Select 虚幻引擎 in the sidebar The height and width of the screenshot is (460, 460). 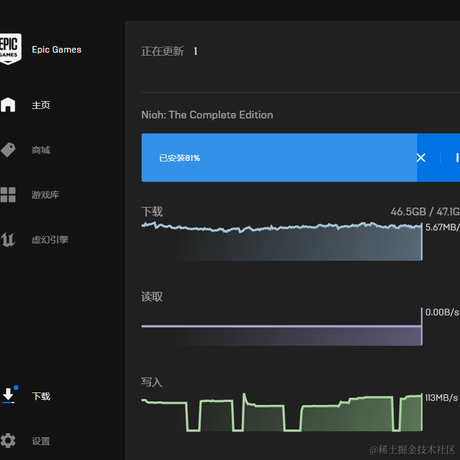(x=50, y=240)
